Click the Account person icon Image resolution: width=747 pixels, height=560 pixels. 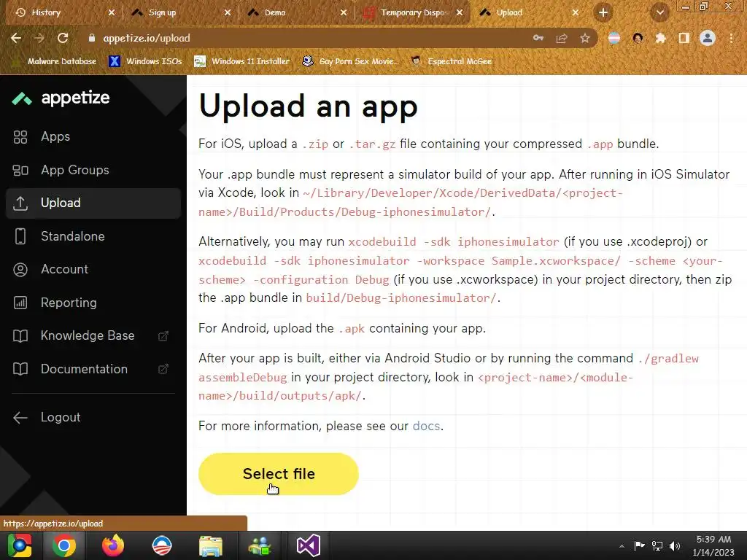click(x=20, y=270)
